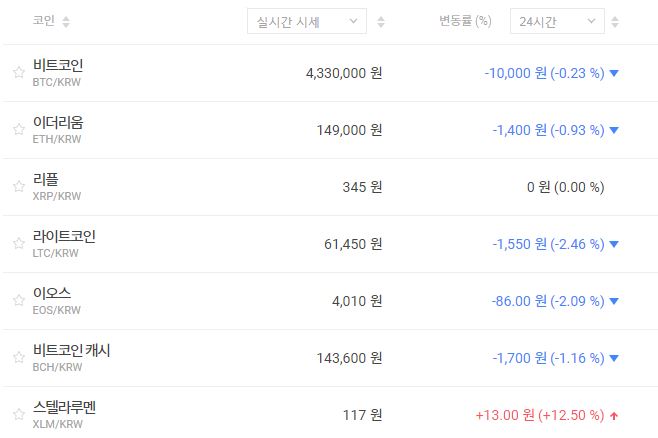Open the 24시간 period dropdown
Screen dimensions: 658x438
(x=556, y=21)
